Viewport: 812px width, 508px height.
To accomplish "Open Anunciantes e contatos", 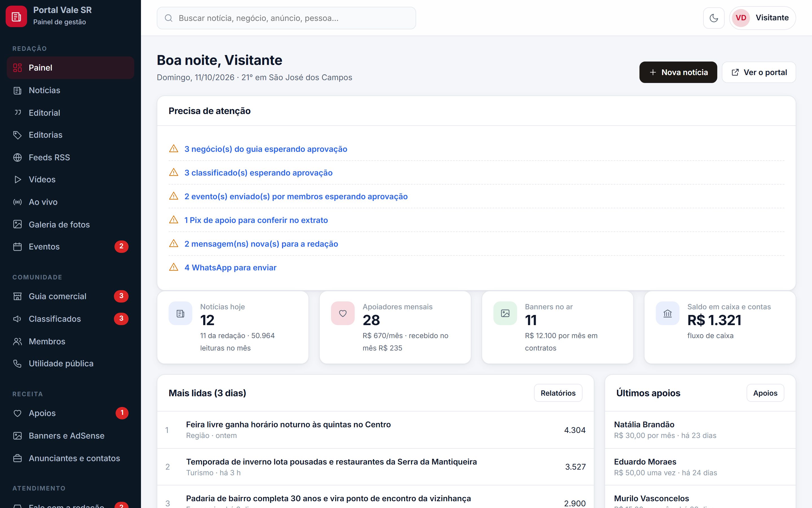I will point(70,458).
